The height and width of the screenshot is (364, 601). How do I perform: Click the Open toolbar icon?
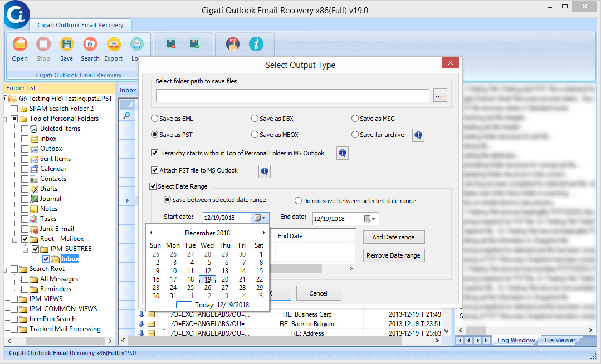point(20,45)
